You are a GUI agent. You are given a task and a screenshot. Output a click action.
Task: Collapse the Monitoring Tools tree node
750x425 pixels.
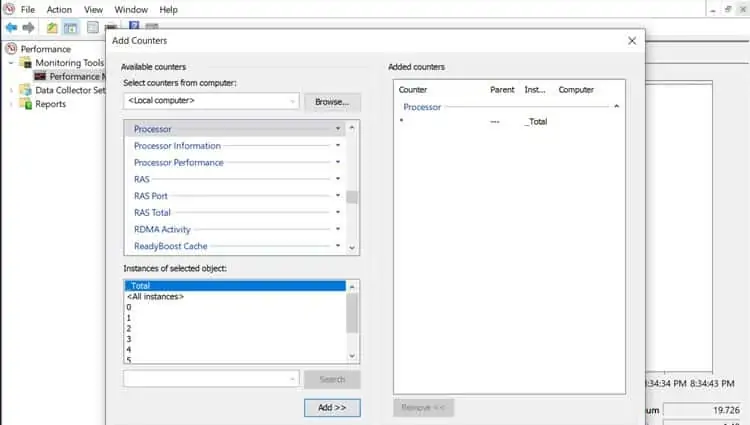(11, 63)
